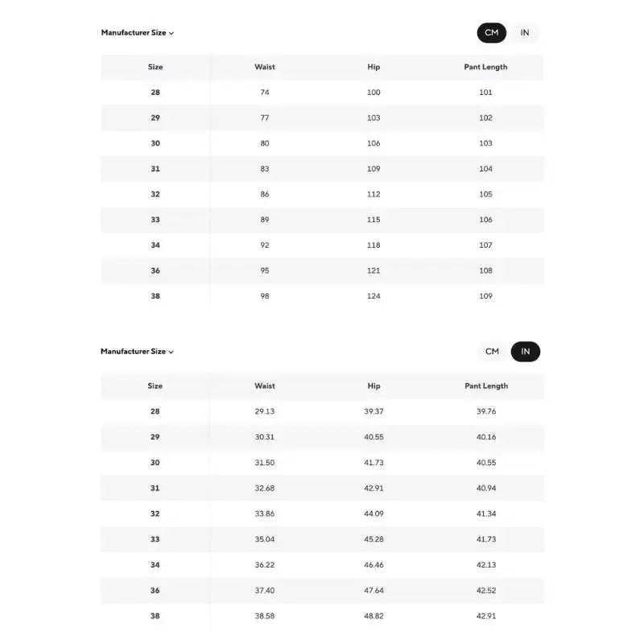Open the bottom Manufacturer Size dropdown
The image size is (644, 644).
[137, 352]
